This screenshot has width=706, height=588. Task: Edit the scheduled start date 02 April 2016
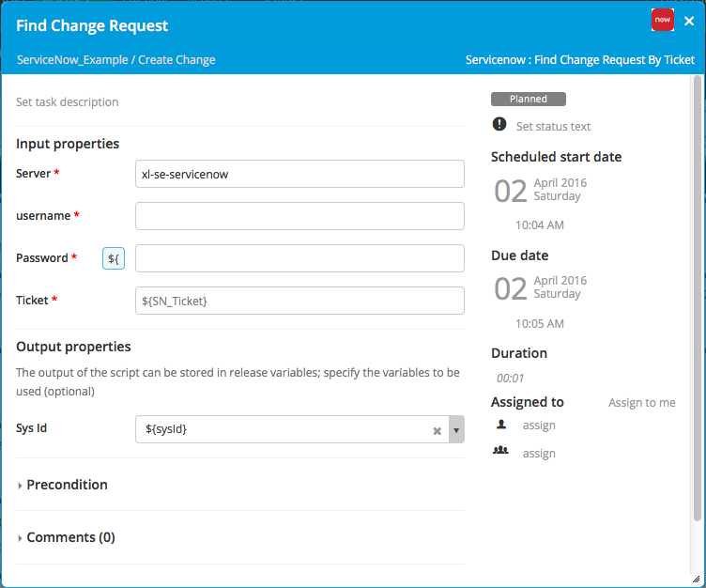(541, 190)
